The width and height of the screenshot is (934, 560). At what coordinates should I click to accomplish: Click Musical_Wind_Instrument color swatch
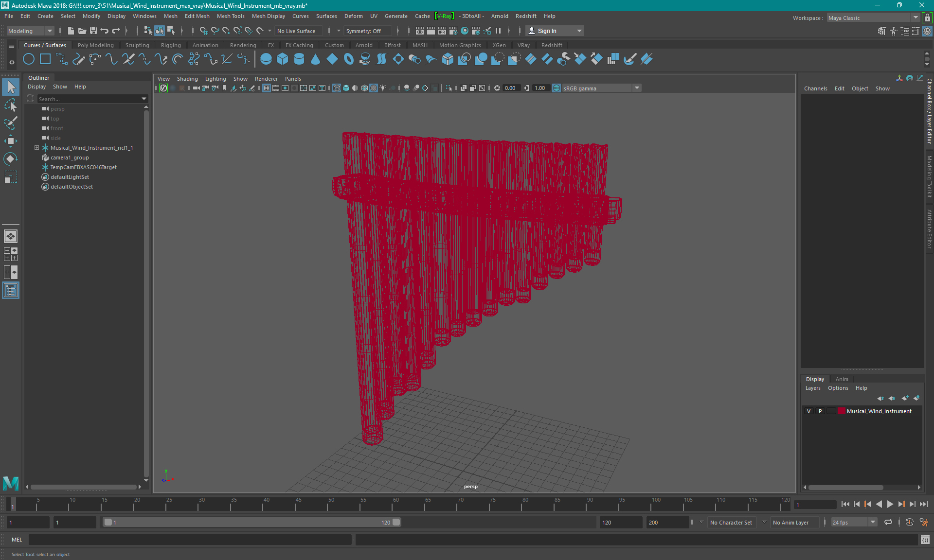pyautogui.click(x=841, y=411)
